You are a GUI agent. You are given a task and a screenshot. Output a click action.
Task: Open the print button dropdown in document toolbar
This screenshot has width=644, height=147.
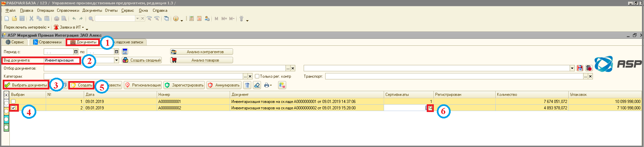271,85
